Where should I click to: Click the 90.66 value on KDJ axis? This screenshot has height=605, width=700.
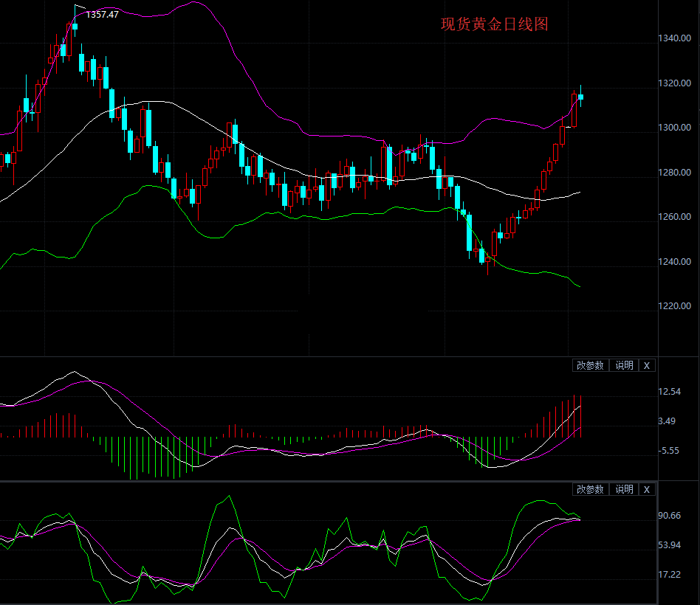(x=669, y=516)
